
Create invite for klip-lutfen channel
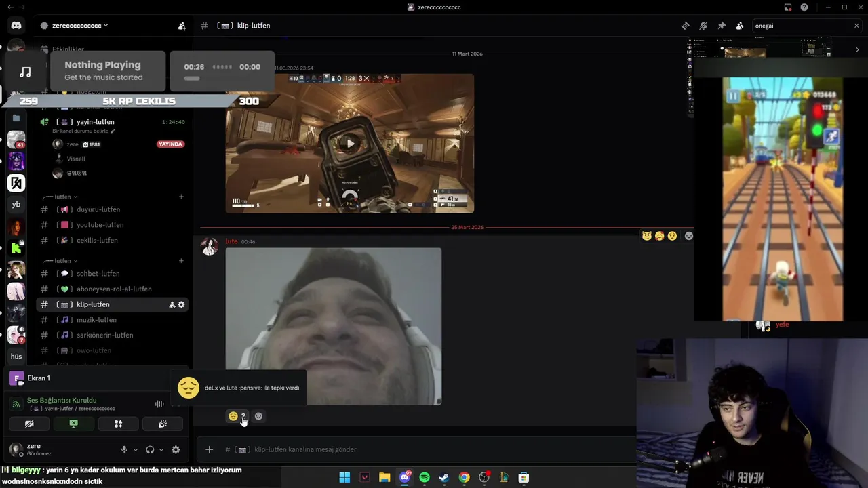[x=172, y=304]
